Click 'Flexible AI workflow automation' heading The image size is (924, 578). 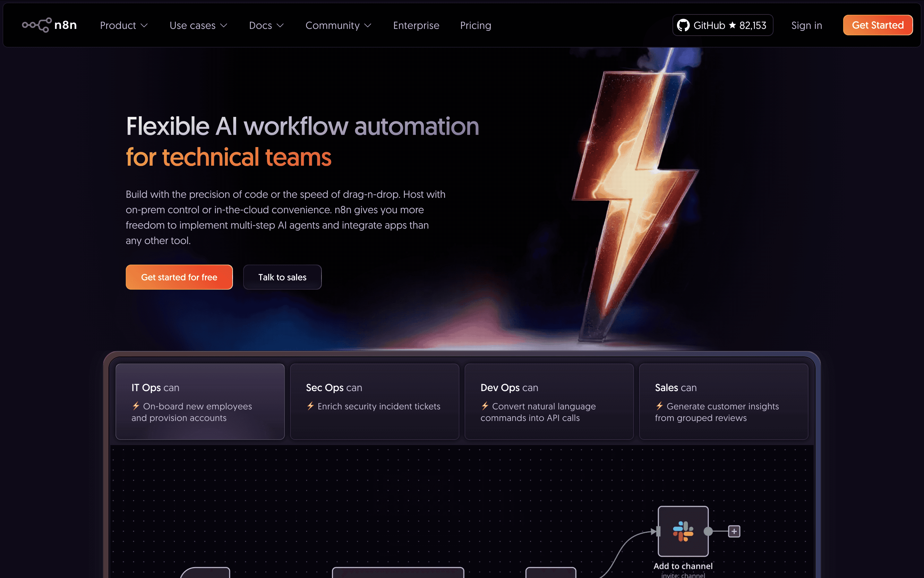(x=303, y=126)
